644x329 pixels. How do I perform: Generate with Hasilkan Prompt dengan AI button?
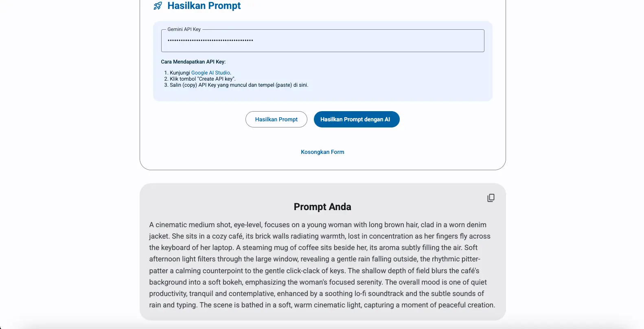coord(356,119)
